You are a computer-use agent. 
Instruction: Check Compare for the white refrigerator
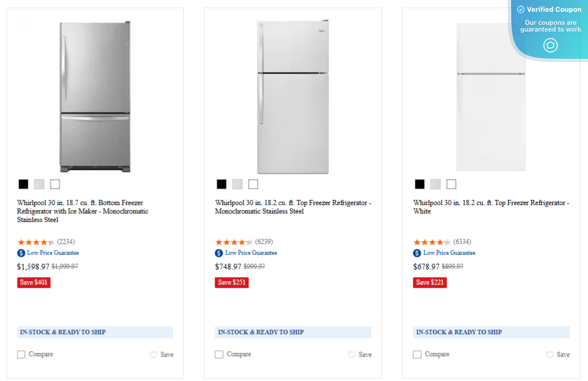pyautogui.click(x=417, y=354)
